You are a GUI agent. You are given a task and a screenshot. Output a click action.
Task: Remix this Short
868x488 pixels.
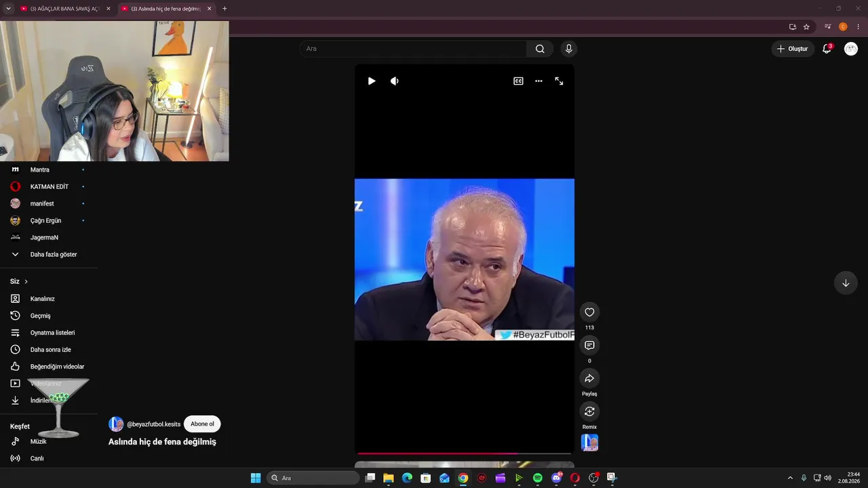(589, 411)
